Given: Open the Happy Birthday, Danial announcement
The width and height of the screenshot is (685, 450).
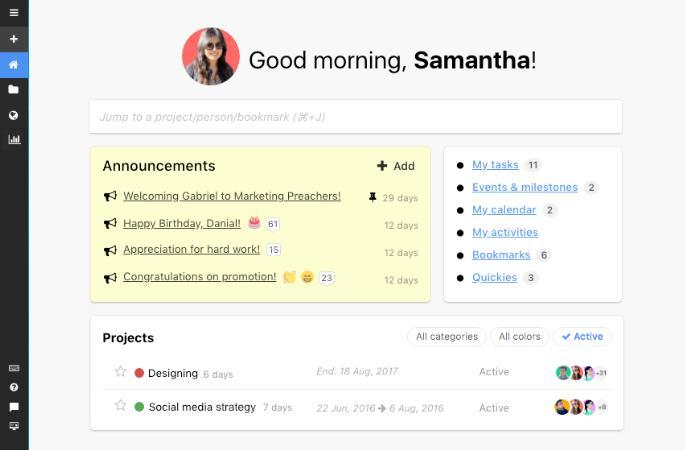Looking at the screenshot, I should [x=181, y=223].
